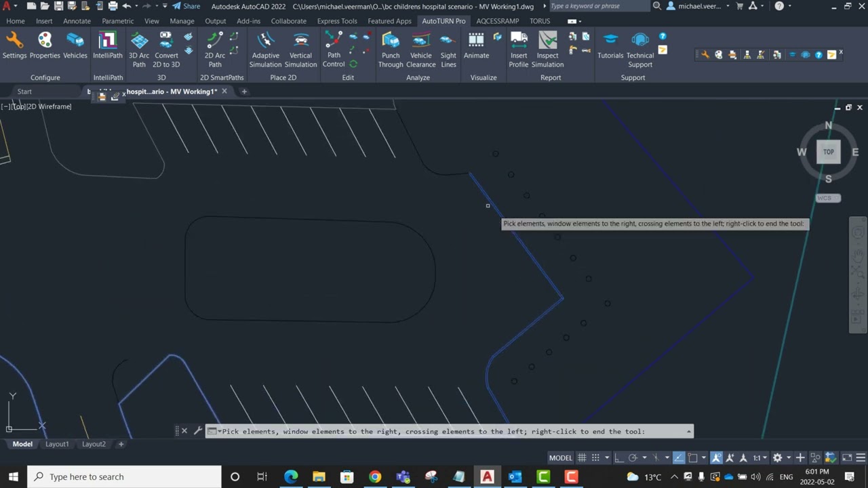
Task: Expand the object snap settings dropdown
Action: point(704,457)
